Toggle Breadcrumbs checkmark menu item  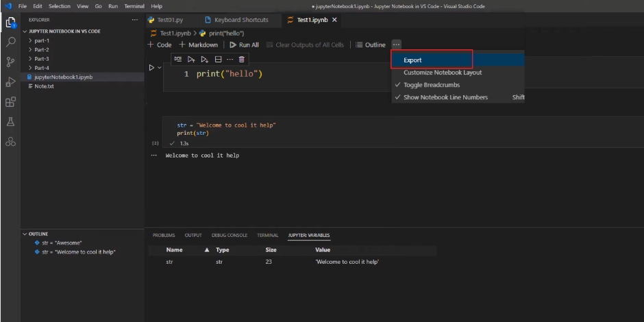tap(458, 85)
